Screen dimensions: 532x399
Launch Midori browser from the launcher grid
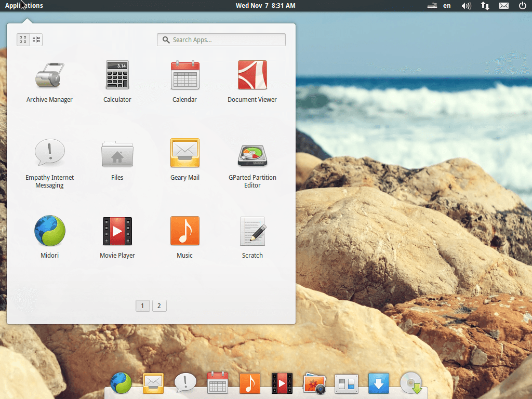49,237
